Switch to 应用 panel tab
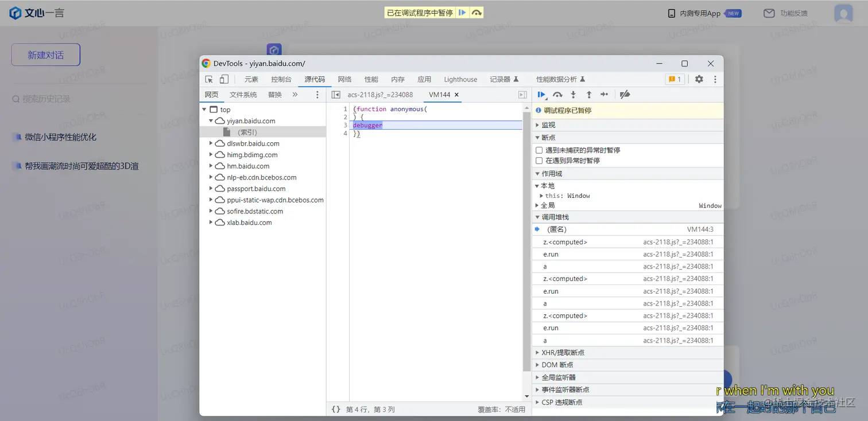Image resolution: width=868 pixels, height=421 pixels. [x=424, y=79]
